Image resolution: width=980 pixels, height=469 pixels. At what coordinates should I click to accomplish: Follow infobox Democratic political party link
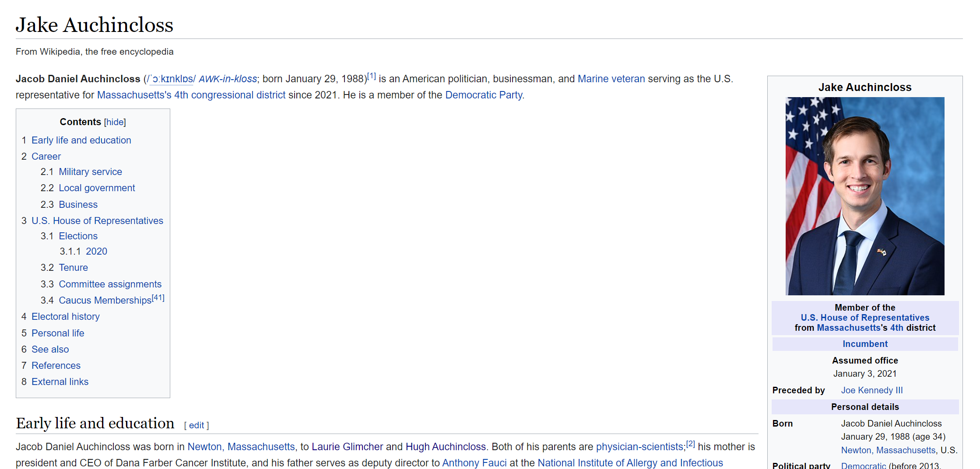tap(863, 465)
